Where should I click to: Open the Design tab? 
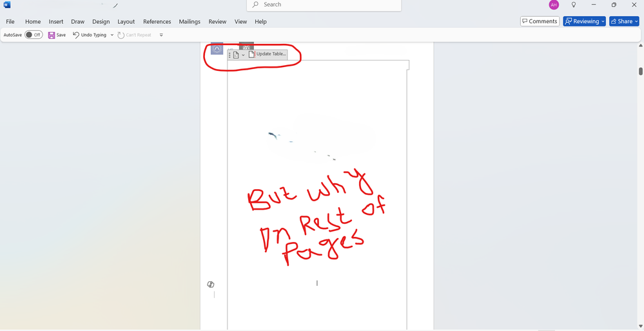101,21
